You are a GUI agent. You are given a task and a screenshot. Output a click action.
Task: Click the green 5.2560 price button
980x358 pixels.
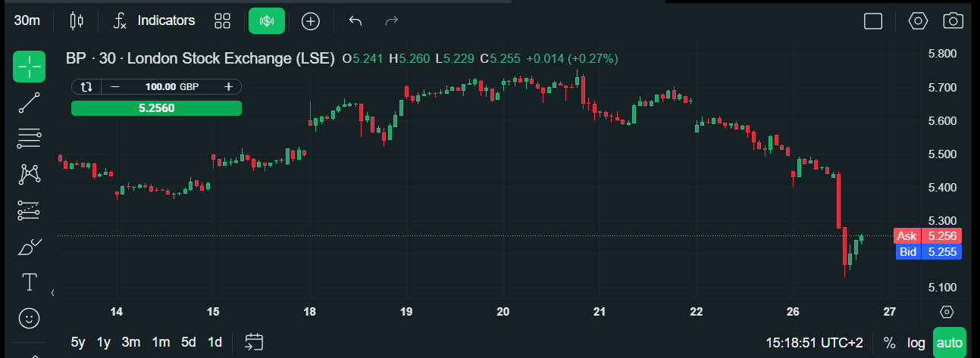156,108
